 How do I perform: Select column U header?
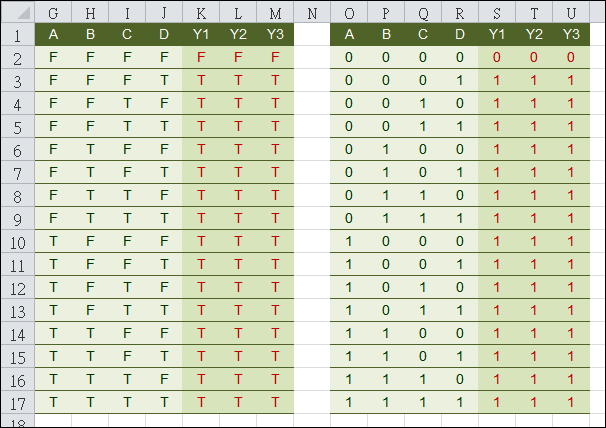point(571,13)
